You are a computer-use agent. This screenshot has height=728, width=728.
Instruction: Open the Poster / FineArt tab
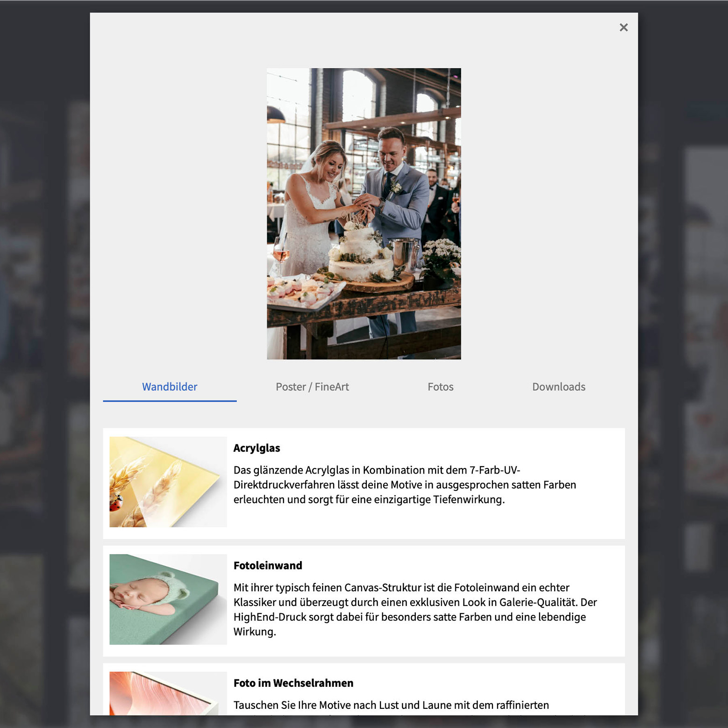pos(312,387)
